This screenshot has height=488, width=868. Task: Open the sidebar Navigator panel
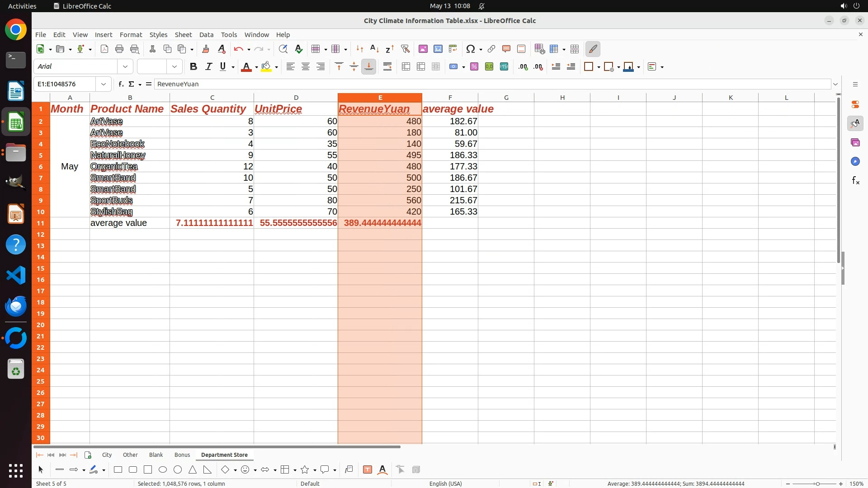[855, 162]
